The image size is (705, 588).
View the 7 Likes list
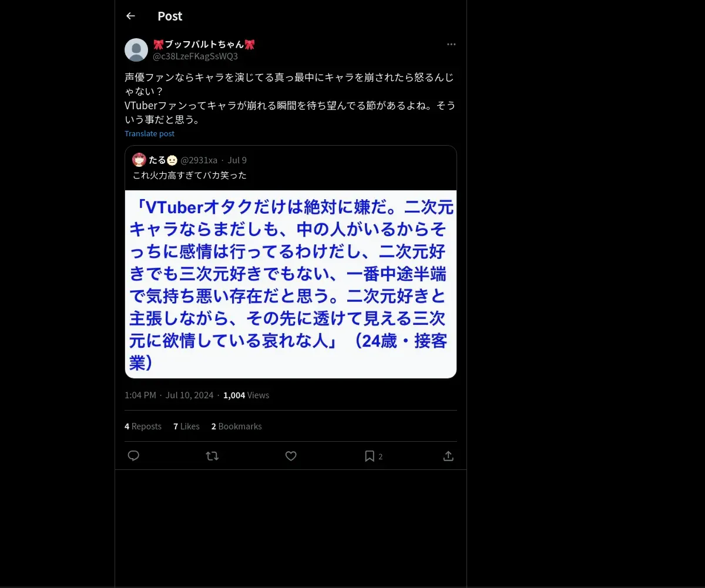point(186,426)
